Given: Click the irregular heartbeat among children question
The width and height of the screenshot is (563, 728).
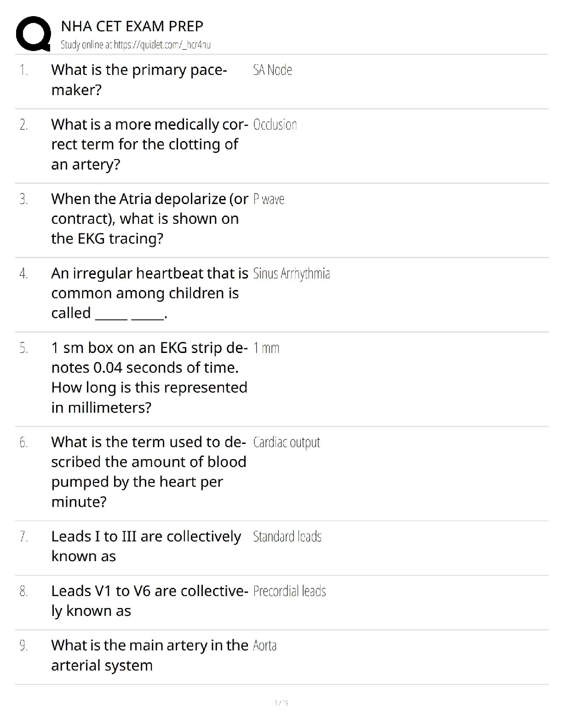Looking at the screenshot, I should (x=149, y=293).
